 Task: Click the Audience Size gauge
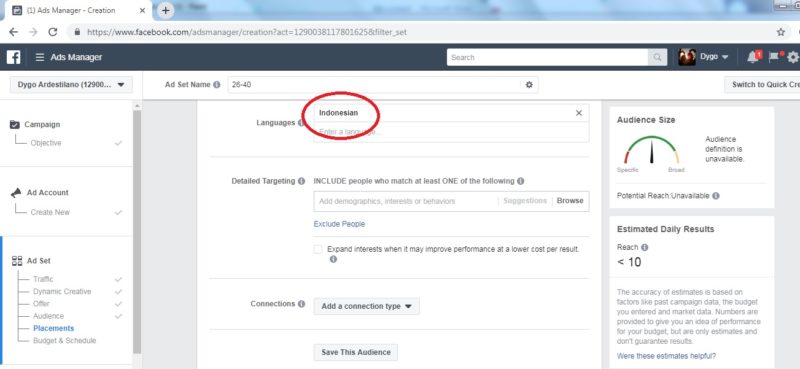[652, 151]
